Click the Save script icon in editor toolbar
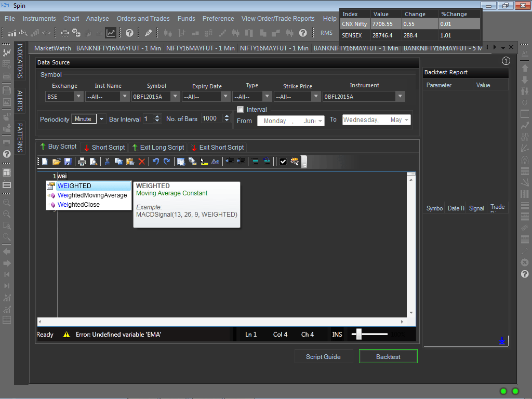Screen dimensions: 532x399 coord(68,162)
